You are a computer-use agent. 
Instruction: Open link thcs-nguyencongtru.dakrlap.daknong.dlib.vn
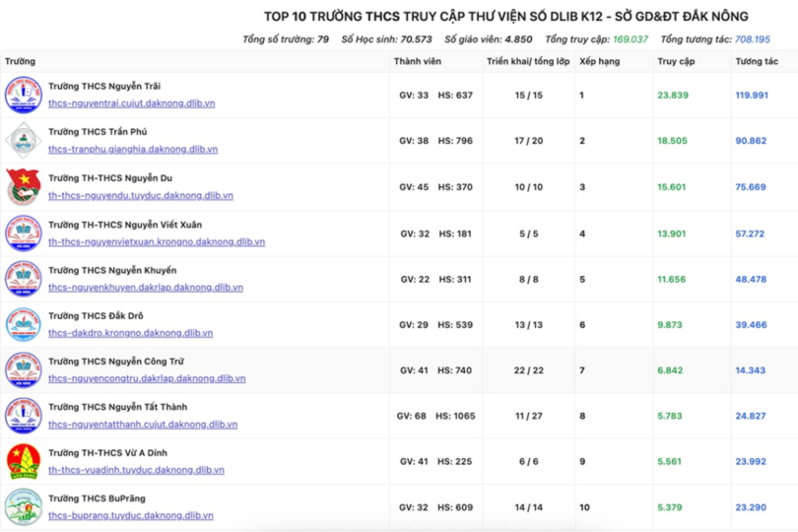click(x=147, y=378)
